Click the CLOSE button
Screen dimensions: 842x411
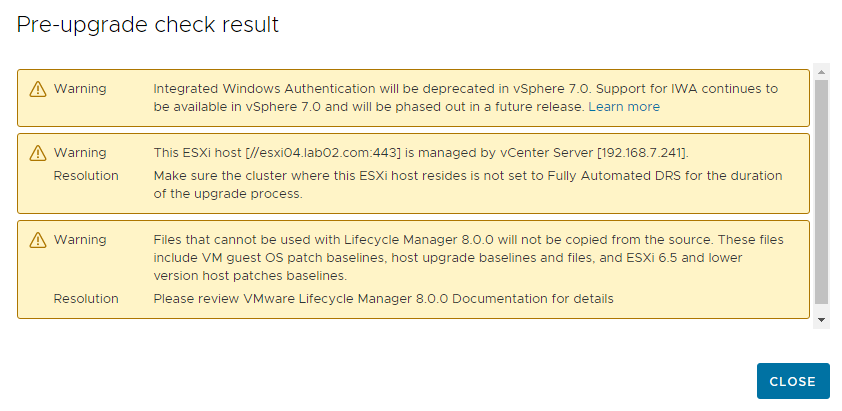click(793, 381)
